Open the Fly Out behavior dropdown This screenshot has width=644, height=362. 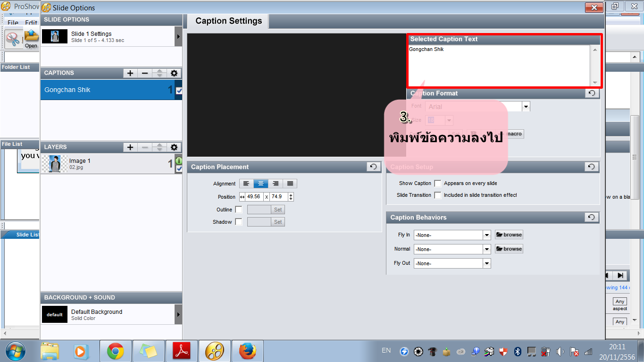[487, 263]
